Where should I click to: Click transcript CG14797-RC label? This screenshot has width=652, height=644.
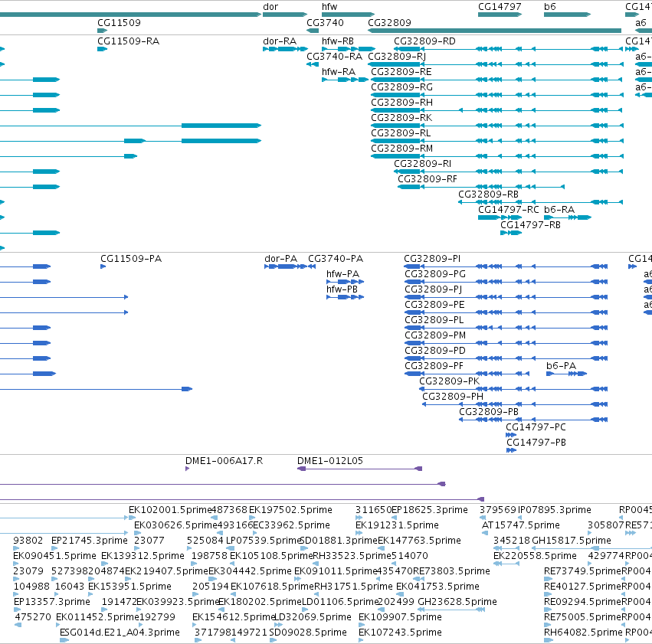click(x=509, y=210)
